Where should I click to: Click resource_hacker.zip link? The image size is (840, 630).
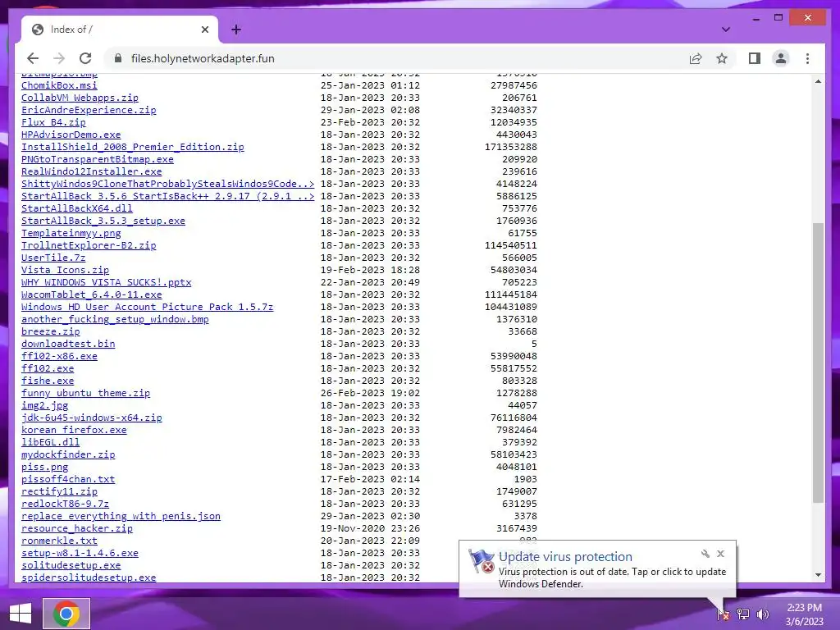pyautogui.click(x=76, y=529)
